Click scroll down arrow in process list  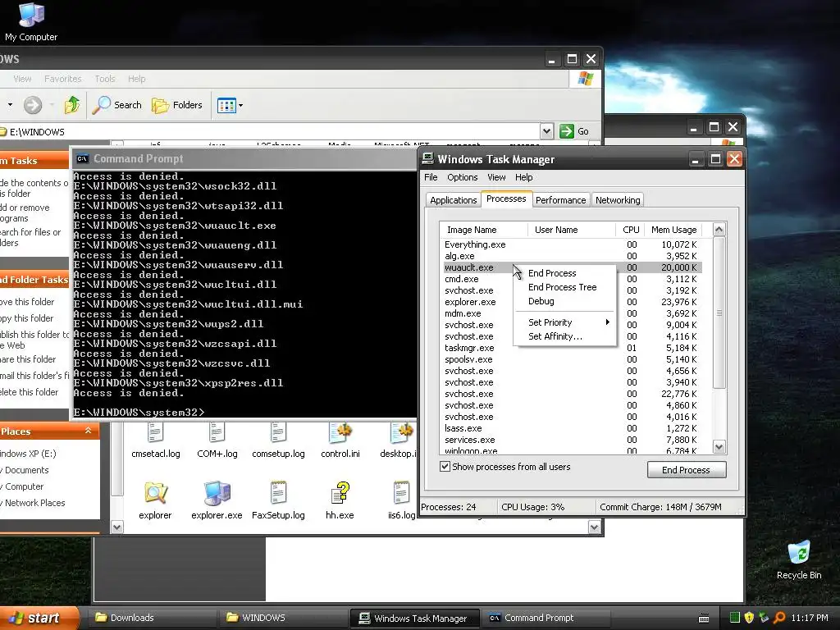pos(719,446)
